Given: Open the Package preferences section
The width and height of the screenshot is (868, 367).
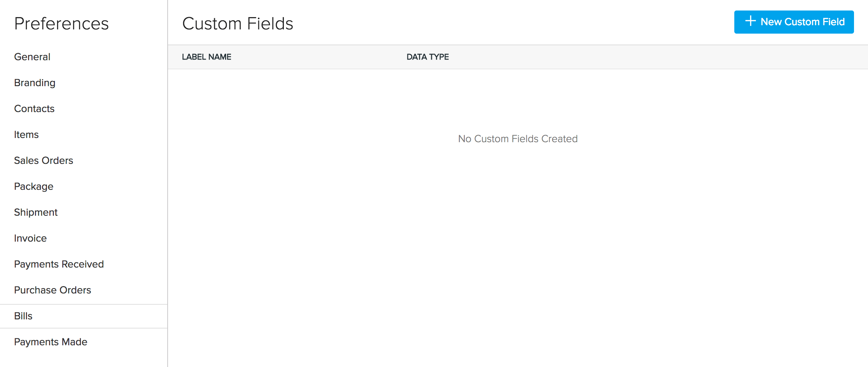Looking at the screenshot, I should point(34,186).
